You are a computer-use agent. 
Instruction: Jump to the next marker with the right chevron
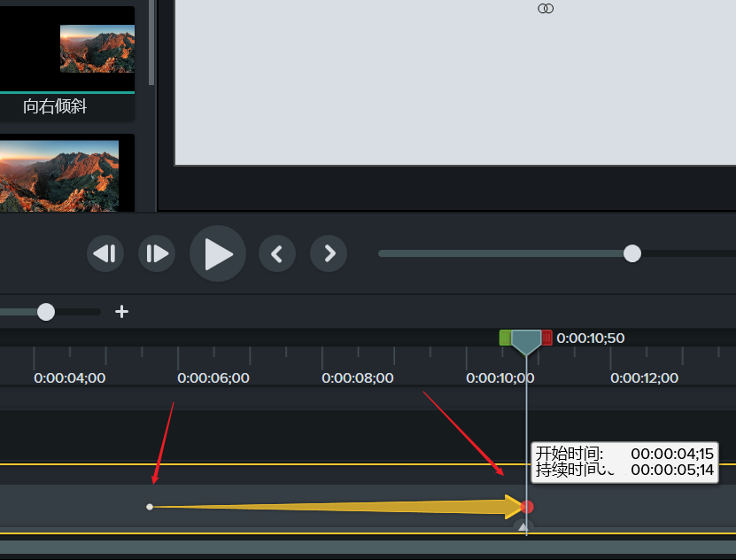[x=329, y=253]
